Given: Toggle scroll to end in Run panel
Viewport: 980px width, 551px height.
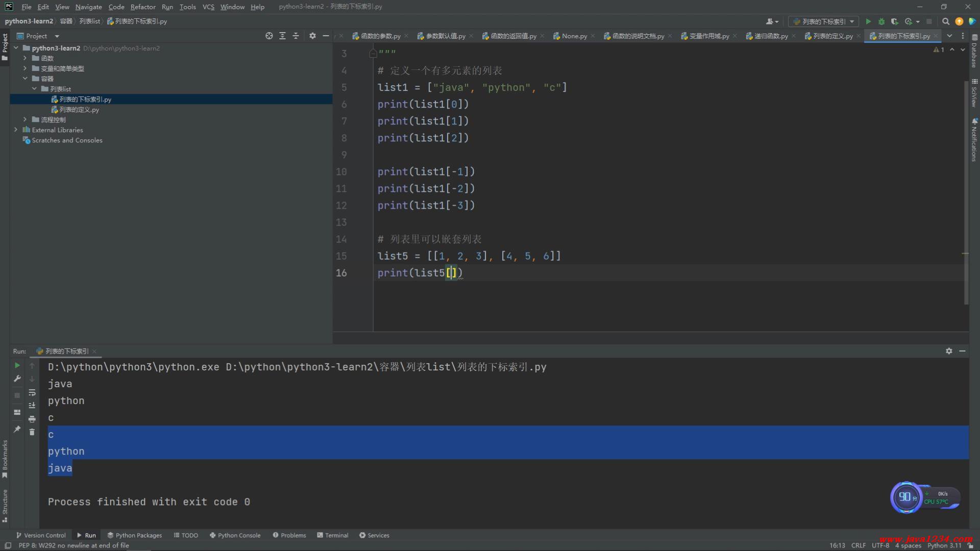Looking at the screenshot, I should pos(32,406).
